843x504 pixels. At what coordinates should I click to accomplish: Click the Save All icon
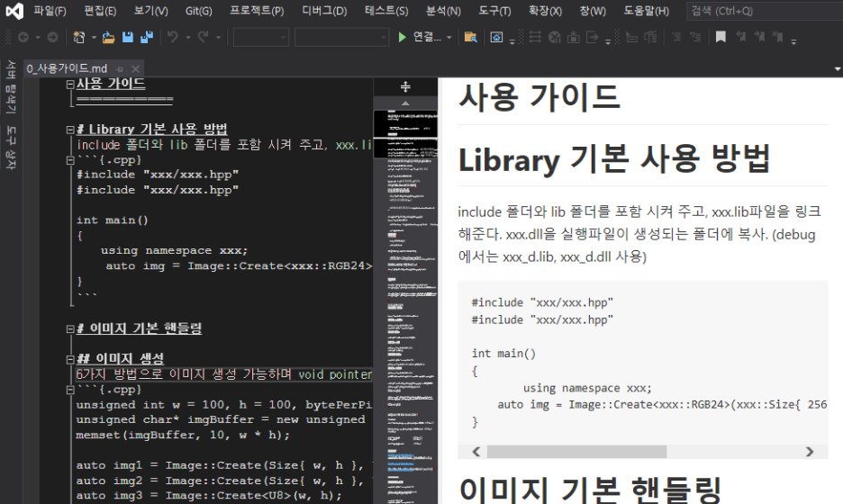pyautogui.click(x=146, y=37)
